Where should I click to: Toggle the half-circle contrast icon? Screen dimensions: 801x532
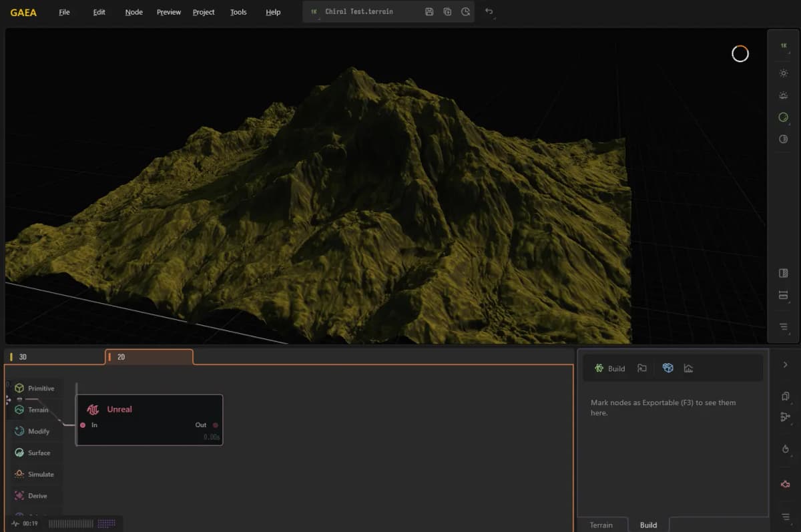[784, 140]
